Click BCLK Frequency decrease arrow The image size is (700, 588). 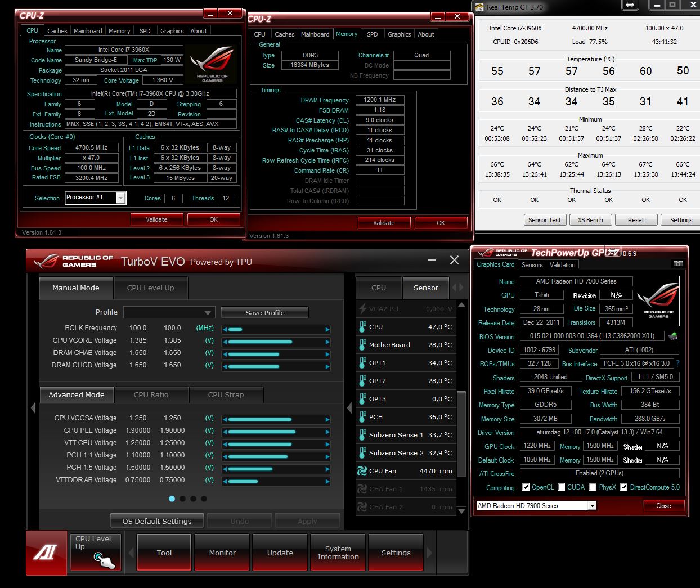point(225,329)
